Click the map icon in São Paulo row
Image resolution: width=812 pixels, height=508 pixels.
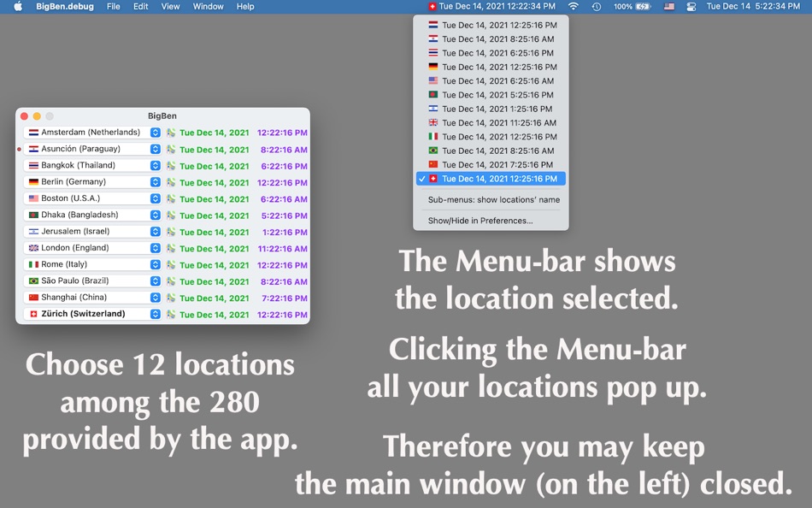(x=171, y=281)
